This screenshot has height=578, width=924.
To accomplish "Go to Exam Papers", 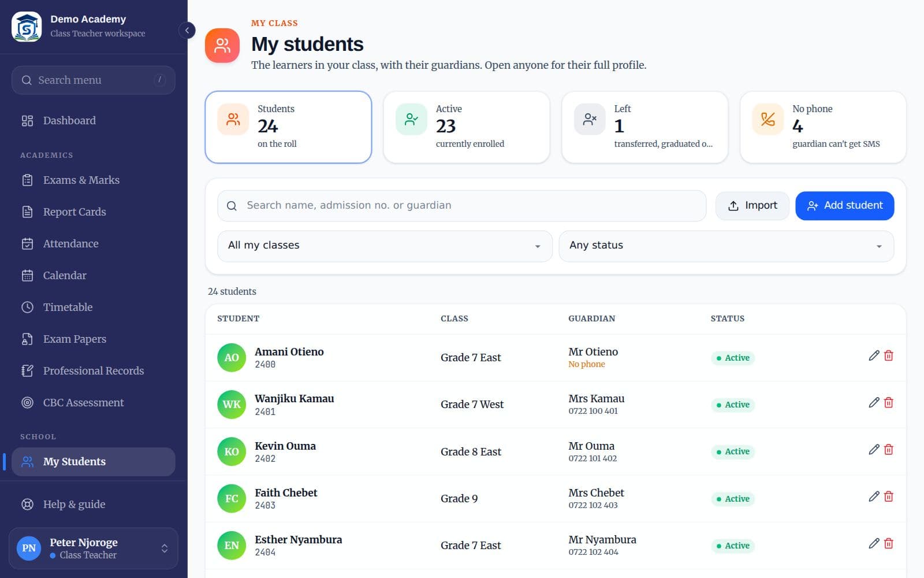I will [x=94, y=339].
